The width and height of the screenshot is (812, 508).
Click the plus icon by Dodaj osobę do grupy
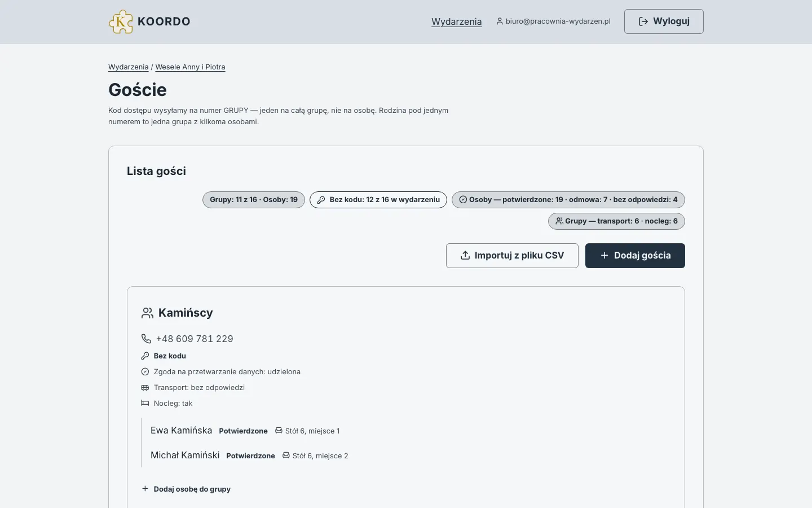(x=145, y=489)
